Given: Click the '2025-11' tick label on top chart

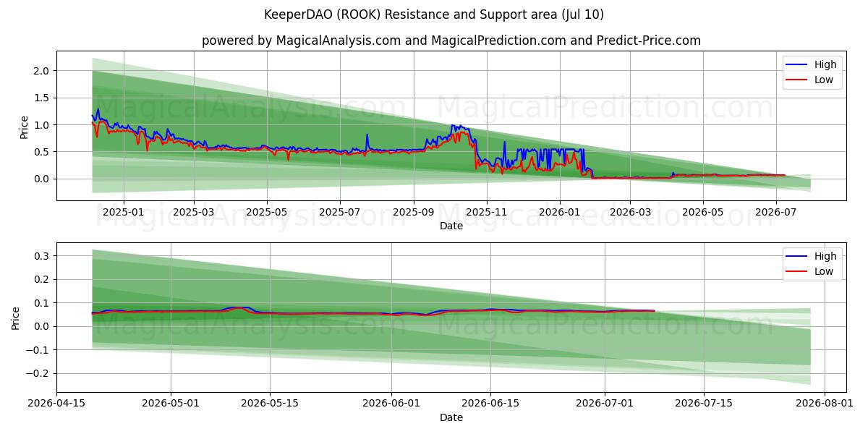Looking at the screenshot, I should (x=487, y=213).
